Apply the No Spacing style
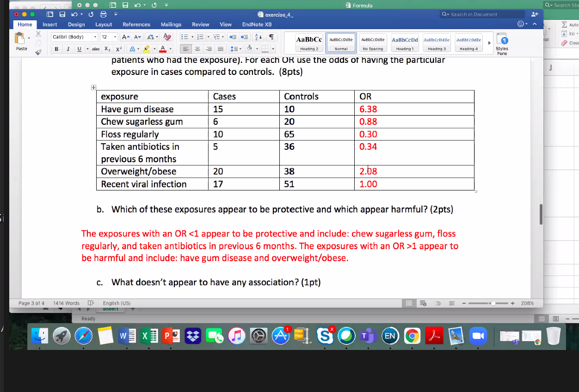 tap(373, 43)
